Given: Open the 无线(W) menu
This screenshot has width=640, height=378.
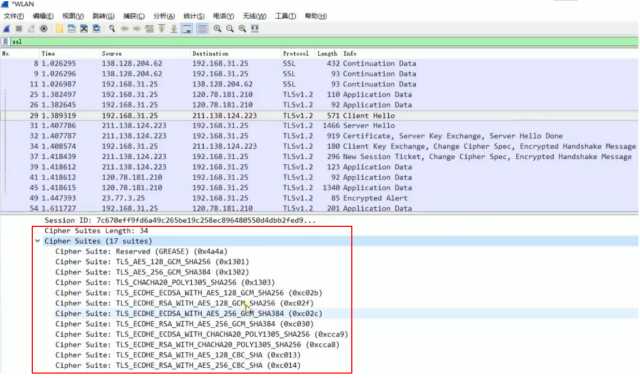Looking at the screenshot, I should click(254, 16).
